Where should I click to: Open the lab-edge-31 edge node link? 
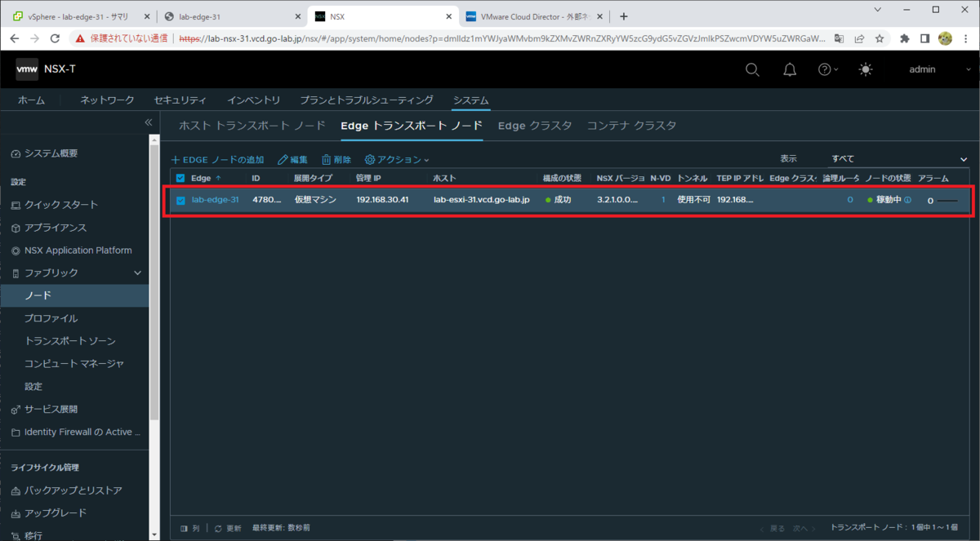pos(215,200)
